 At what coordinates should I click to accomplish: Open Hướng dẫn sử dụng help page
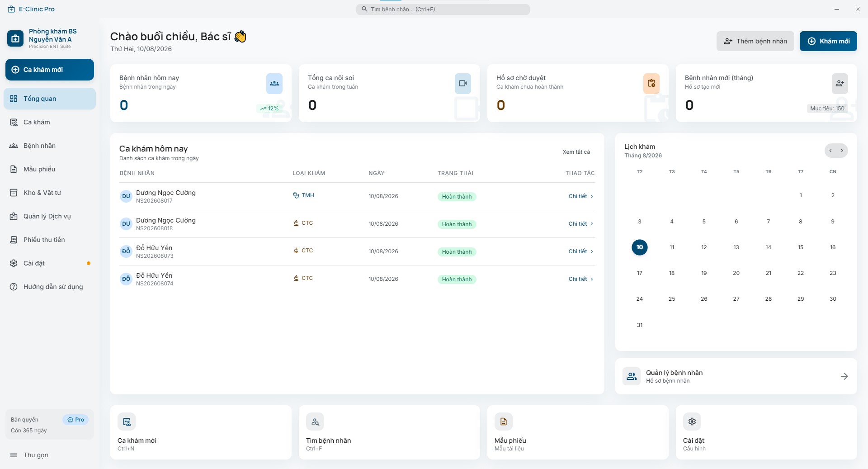(50, 287)
